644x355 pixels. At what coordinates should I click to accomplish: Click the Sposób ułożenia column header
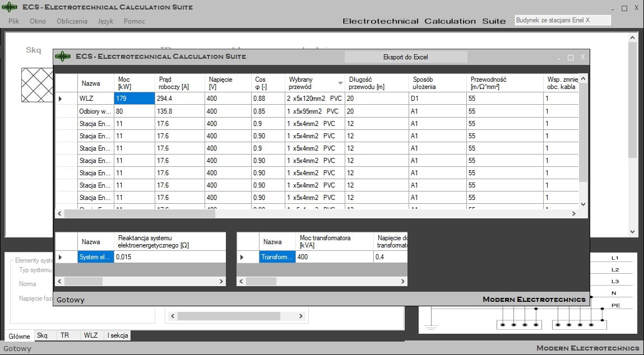tap(437, 83)
